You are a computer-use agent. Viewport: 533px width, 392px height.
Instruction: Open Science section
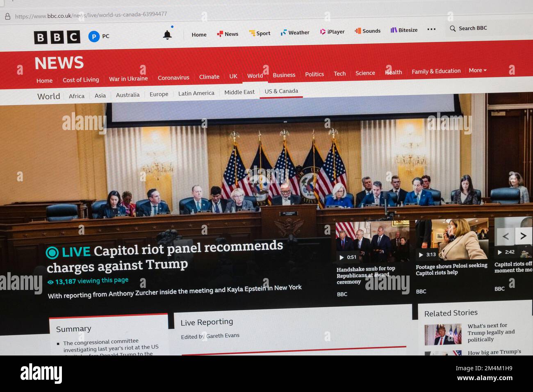click(x=365, y=73)
